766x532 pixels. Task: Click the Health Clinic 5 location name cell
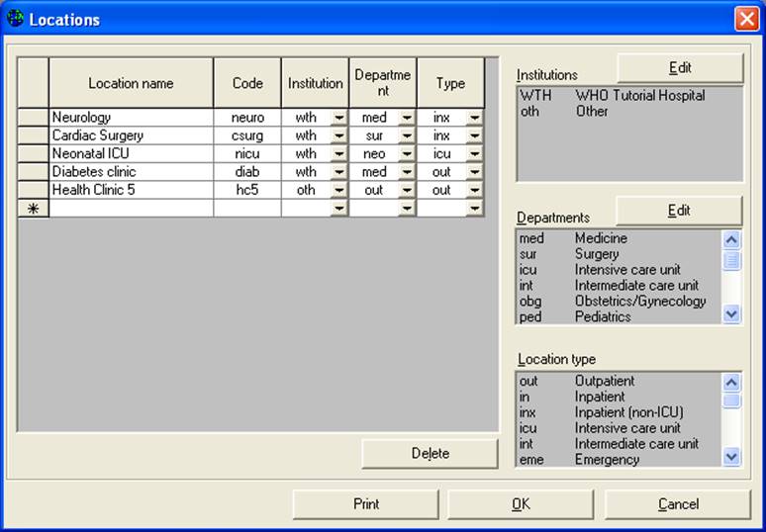click(132, 190)
